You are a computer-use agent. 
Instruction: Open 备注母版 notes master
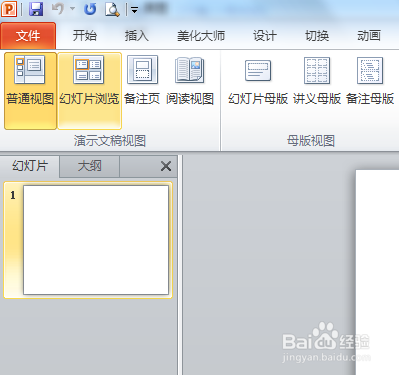pos(370,81)
